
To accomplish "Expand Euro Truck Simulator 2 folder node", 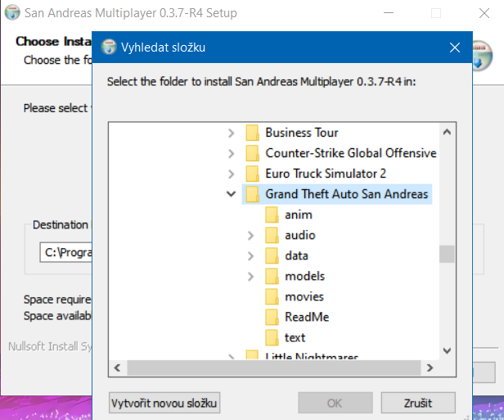I will [x=231, y=174].
